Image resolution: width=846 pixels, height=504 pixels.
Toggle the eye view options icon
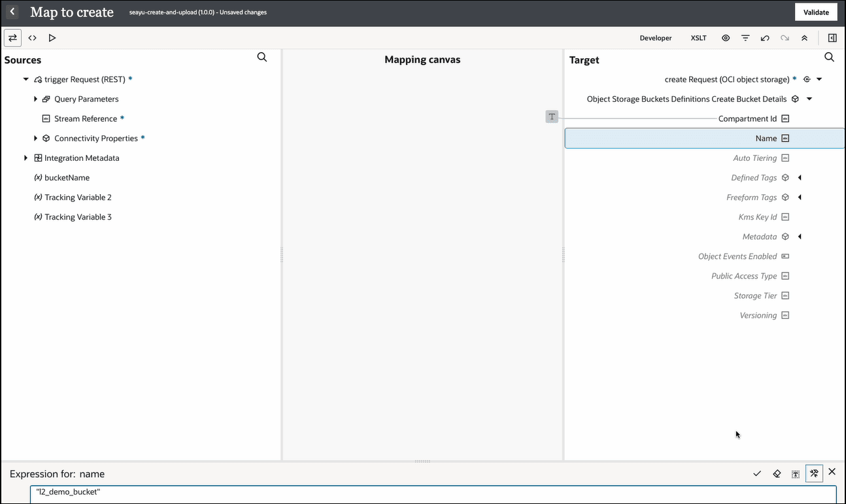point(726,38)
